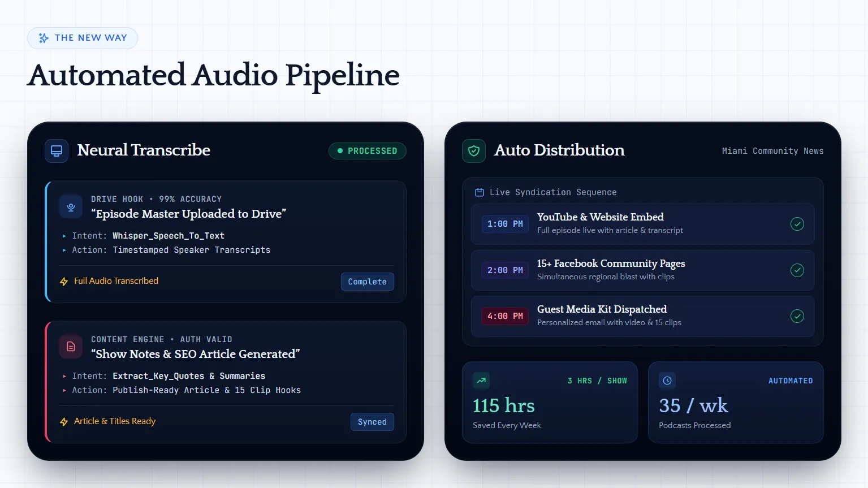Image resolution: width=868 pixels, height=488 pixels.
Task: Click the lightning bolt beside Full Audio Transcribed
Action: (x=64, y=282)
